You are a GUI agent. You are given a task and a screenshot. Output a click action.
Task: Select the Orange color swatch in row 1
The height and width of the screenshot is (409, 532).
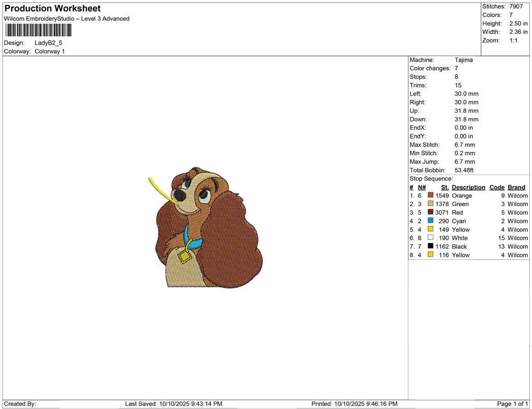point(430,195)
